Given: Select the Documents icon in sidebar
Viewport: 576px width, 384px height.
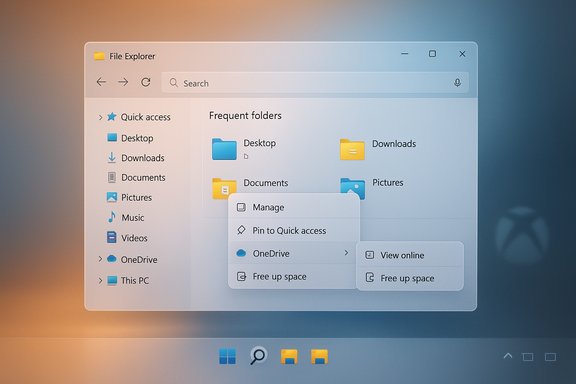Looking at the screenshot, I should point(112,177).
